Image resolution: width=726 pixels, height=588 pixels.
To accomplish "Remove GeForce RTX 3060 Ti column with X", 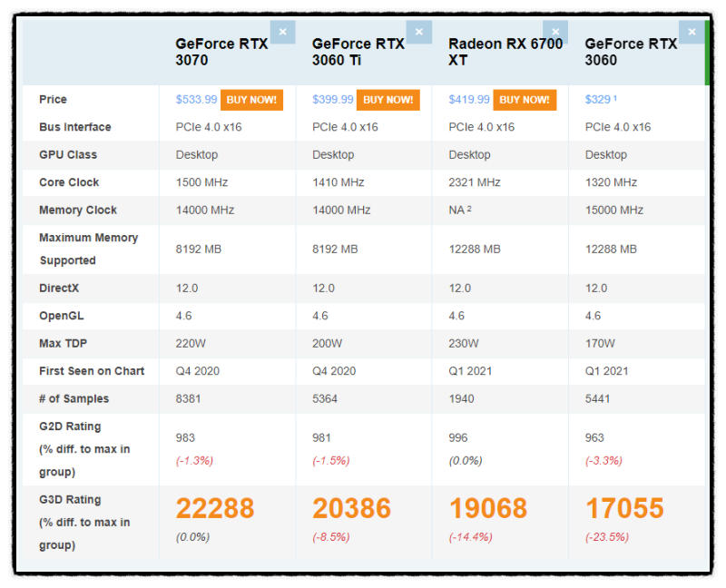I will tap(419, 32).
